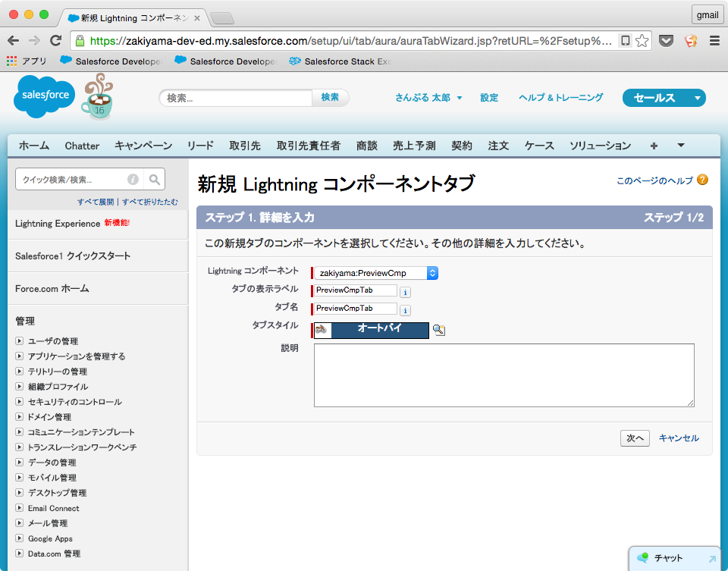Click the info icon beside タブ名

tap(405, 311)
